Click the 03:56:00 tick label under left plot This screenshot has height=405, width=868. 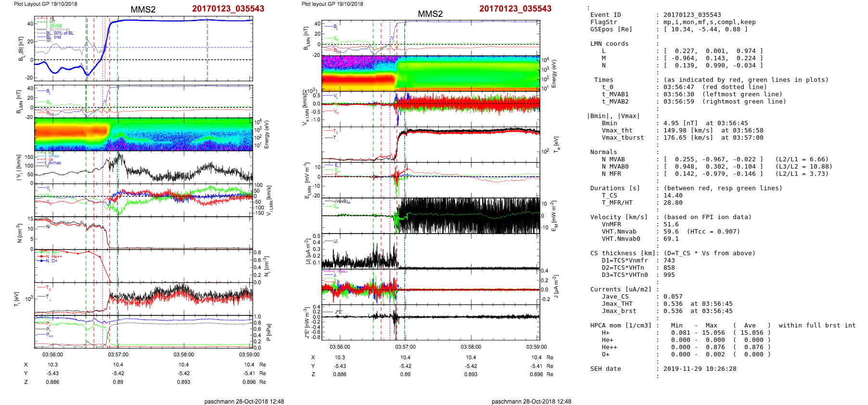pos(52,354)
